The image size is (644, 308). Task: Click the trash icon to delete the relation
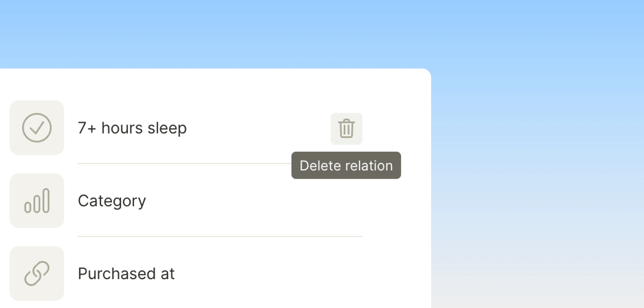tap(346, 128)
